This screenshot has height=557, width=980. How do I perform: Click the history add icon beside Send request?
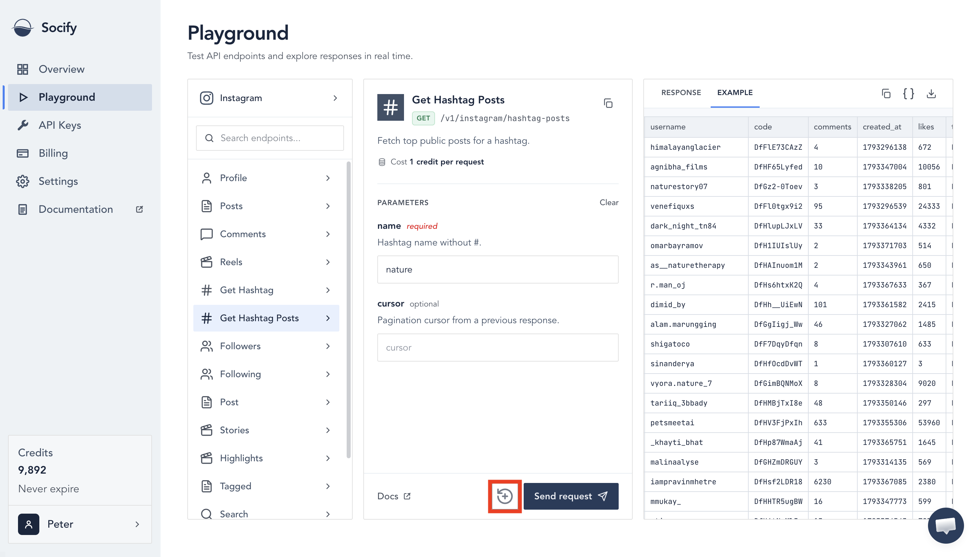click(x=505, y=496)
